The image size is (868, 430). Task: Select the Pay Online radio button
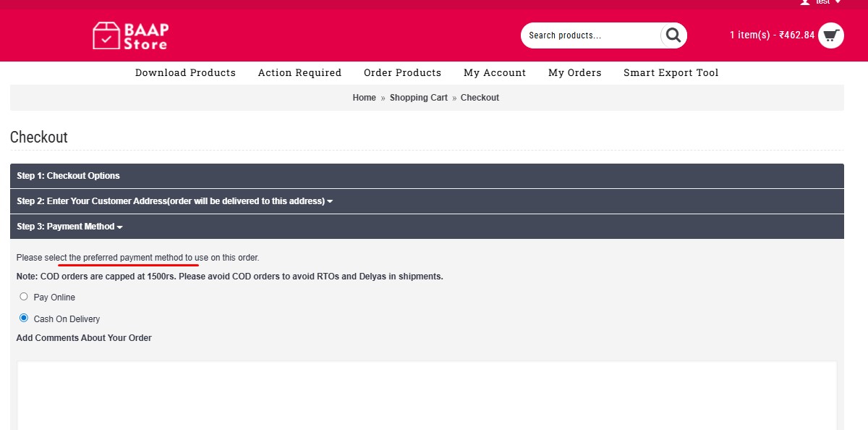pos(24,297)
